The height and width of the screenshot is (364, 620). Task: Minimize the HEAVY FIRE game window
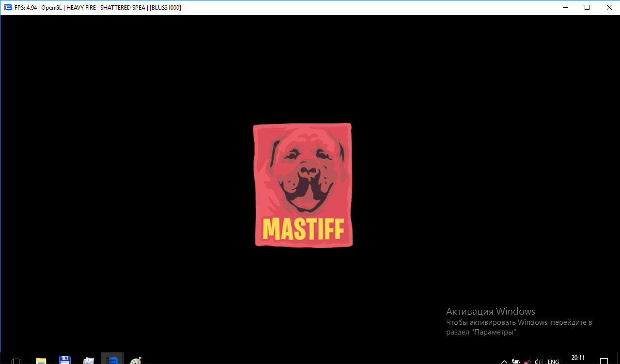565,7
